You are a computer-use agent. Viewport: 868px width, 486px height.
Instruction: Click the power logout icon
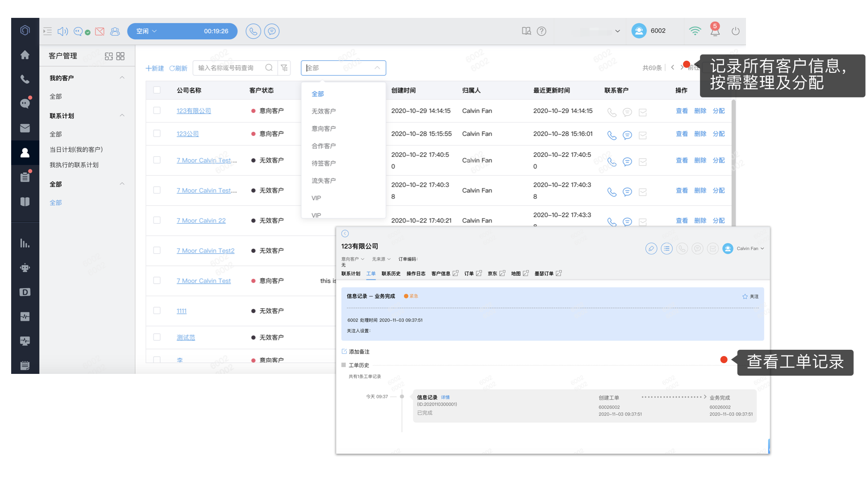click(735, 31)
